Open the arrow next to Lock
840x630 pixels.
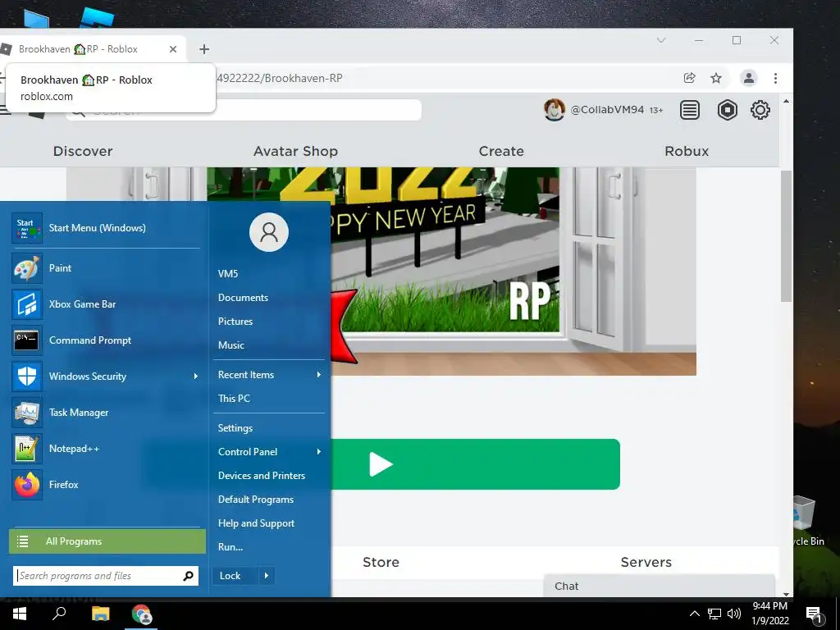coord(267,576)
